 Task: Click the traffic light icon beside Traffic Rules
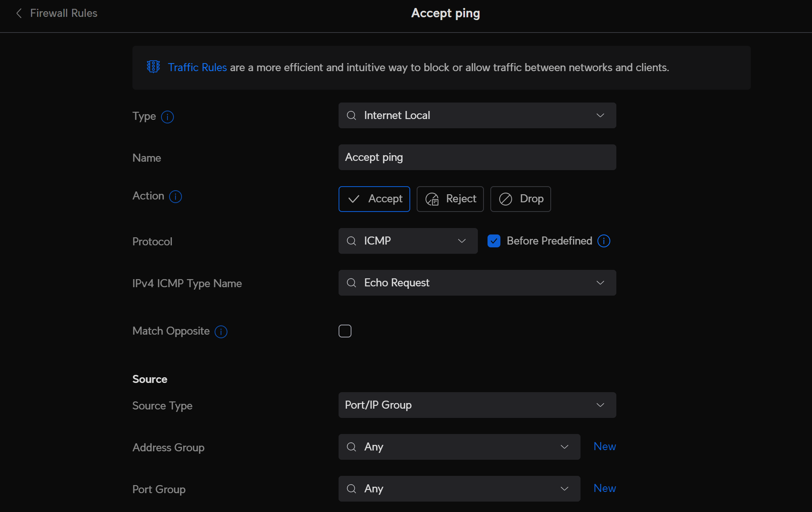click(x=153, y=67)
